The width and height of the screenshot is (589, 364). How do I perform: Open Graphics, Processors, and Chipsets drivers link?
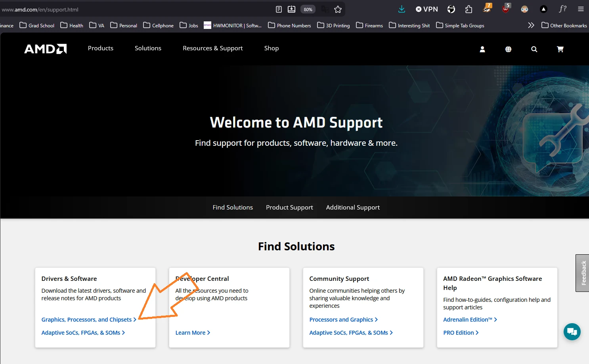[89, 320]
